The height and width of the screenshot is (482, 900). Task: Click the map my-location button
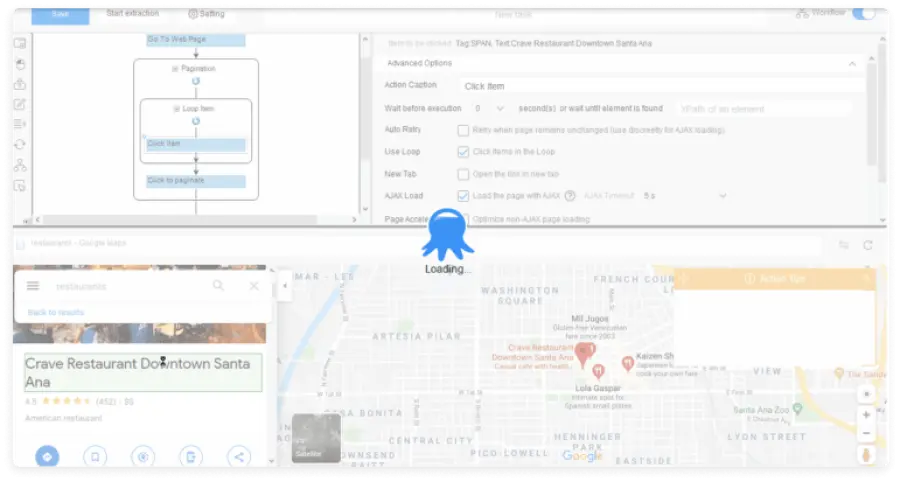tap(866, 394)
